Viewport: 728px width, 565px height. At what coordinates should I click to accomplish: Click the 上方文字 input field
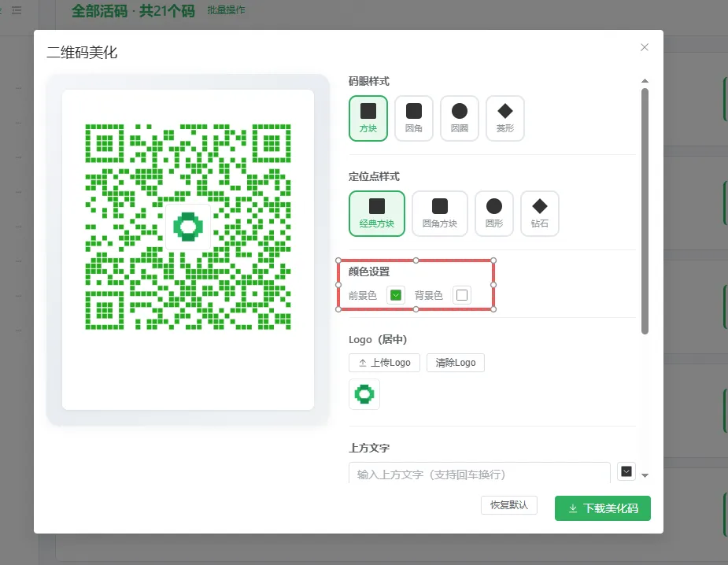coord(479,473)
